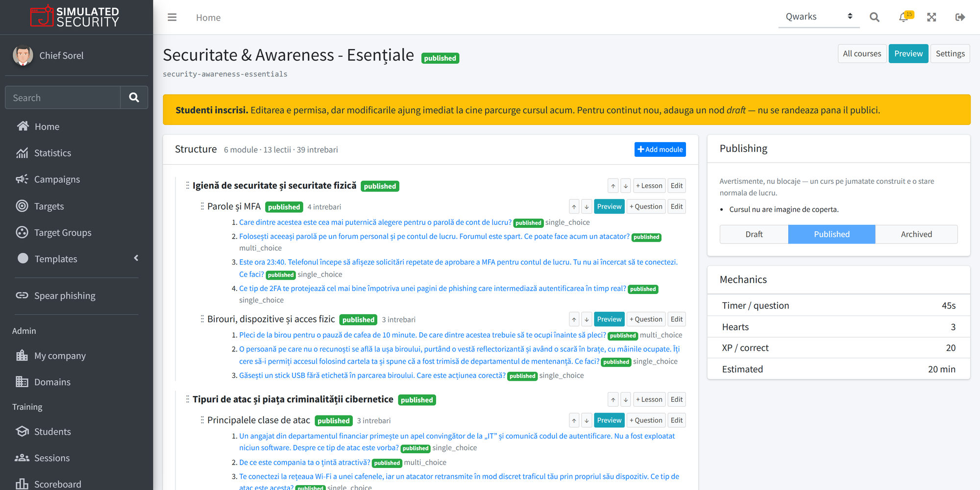Click the drag handle of Tipuri de atac module
Image resolution: width=980 pixels, height=490 pixels.
click(187, 399)
